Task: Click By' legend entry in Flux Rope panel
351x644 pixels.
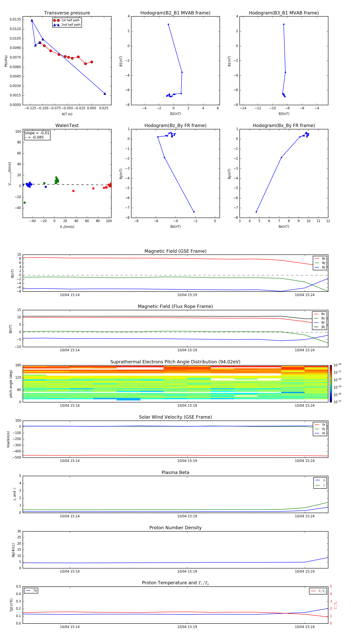Action: coord(320,318)
